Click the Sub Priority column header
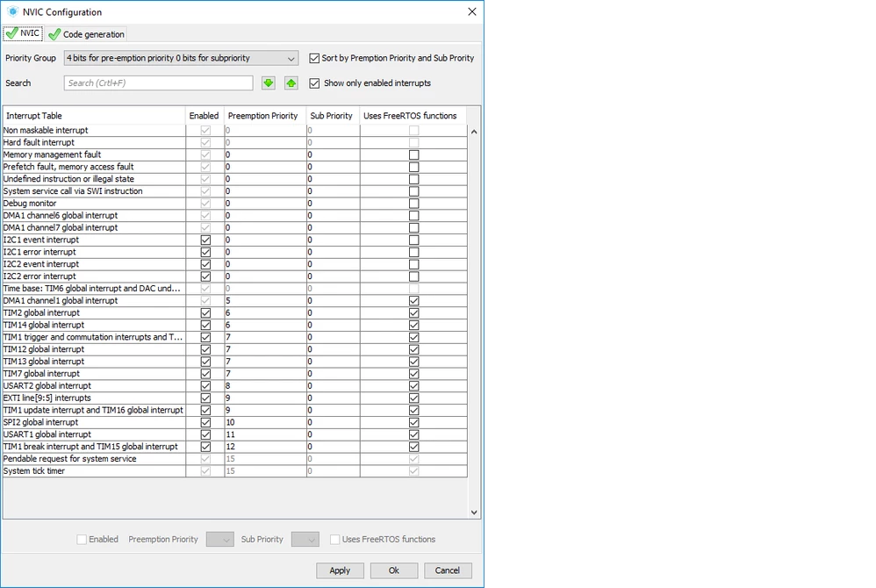 tap(333, 116)
